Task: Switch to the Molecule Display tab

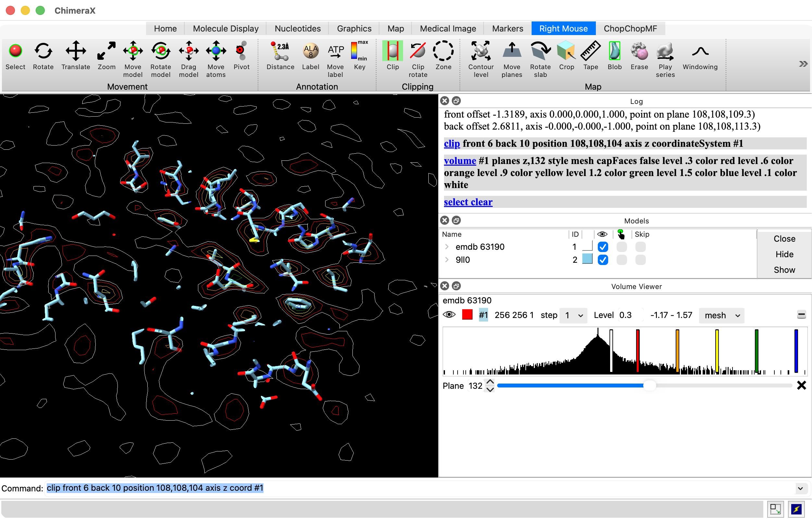Action: [x=226, y=29]
